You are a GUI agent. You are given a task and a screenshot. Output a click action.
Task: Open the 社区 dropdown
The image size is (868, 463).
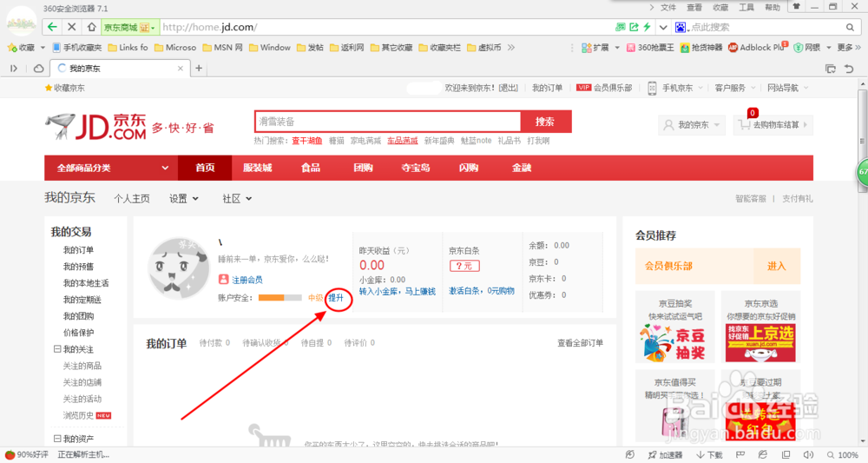tap(237, 198)
